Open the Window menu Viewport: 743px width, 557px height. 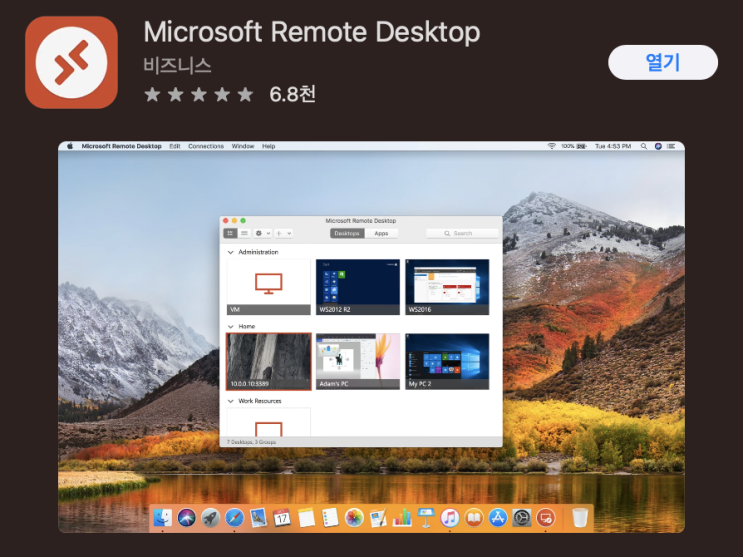[x=243, y=146]
